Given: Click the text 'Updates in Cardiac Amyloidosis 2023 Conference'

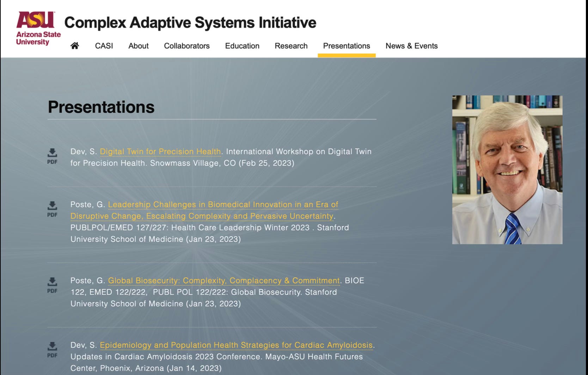Looking at the screenshot, I should pyautogui.click(x=166, y=357).
